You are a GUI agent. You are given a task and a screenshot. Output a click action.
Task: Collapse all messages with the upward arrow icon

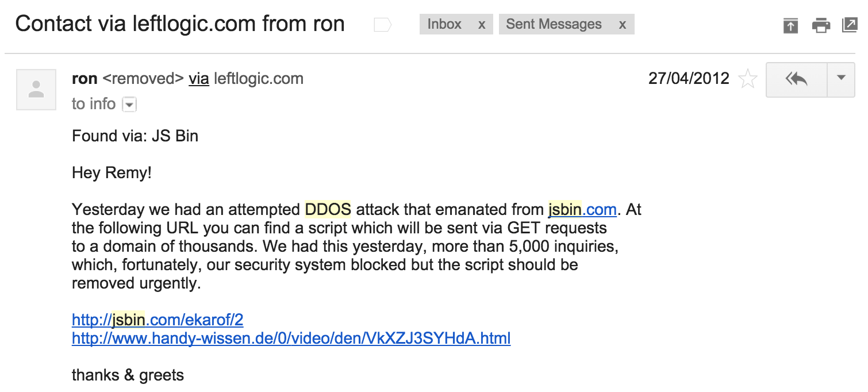[x=791, y=25]
